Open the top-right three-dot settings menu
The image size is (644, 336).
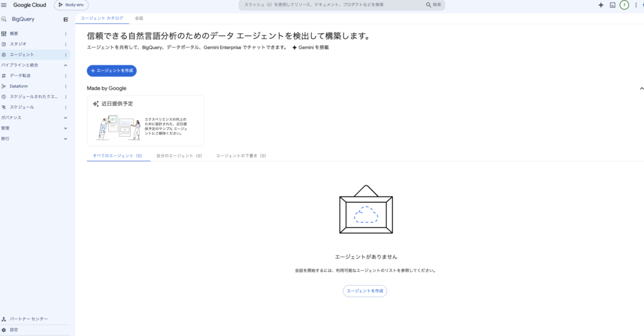[636, 5]
